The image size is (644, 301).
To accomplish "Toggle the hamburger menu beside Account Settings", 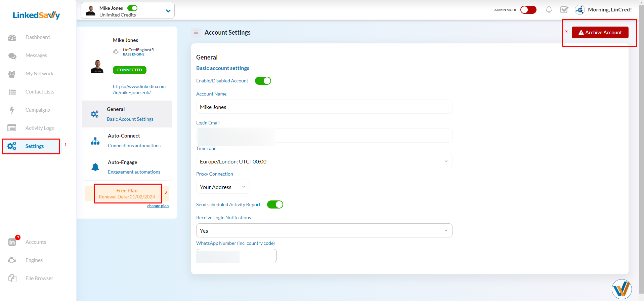I will (196, 32).
